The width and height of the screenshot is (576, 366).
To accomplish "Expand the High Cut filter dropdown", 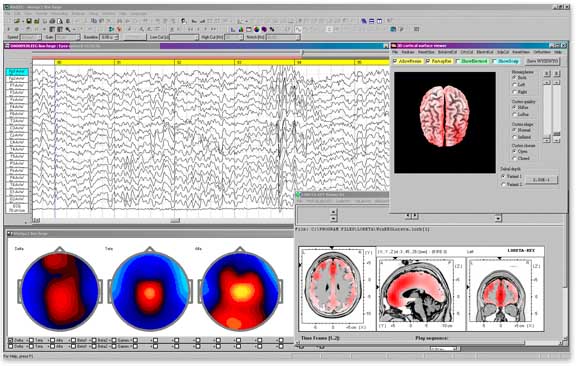I will point(234,37).
